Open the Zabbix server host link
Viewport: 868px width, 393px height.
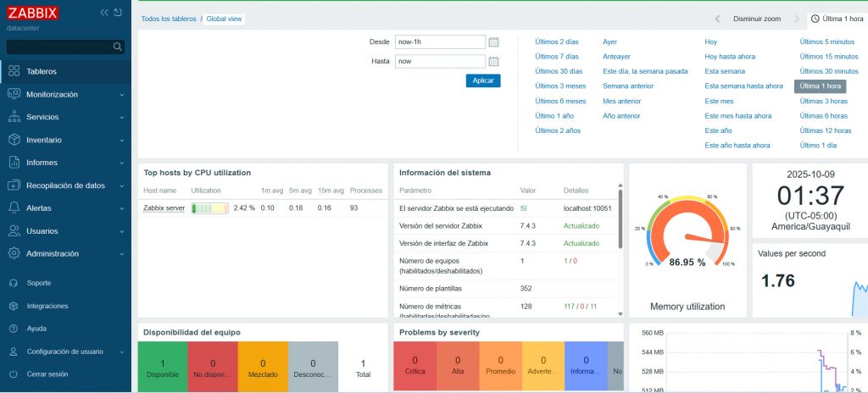[164, 208]
